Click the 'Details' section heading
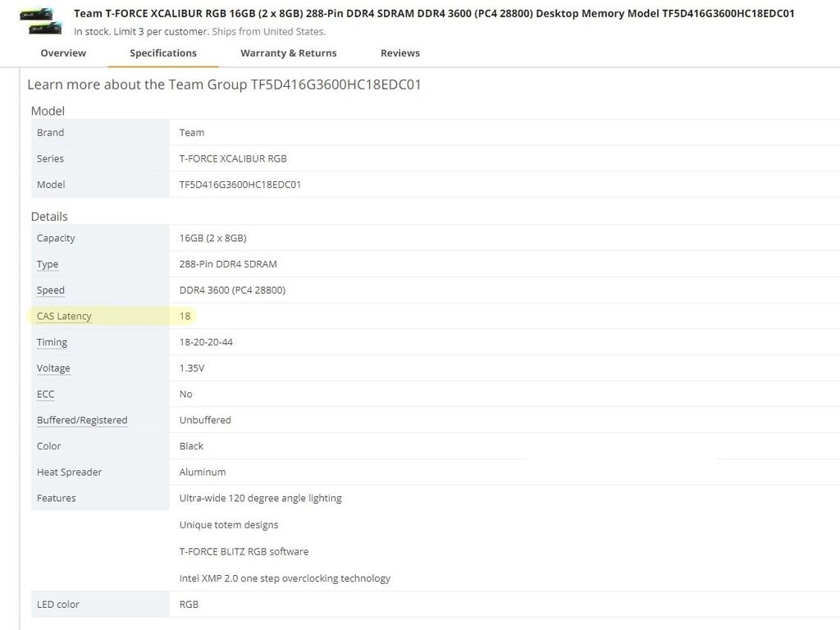This screenshot has height=630, width=840. pos(49,217)
